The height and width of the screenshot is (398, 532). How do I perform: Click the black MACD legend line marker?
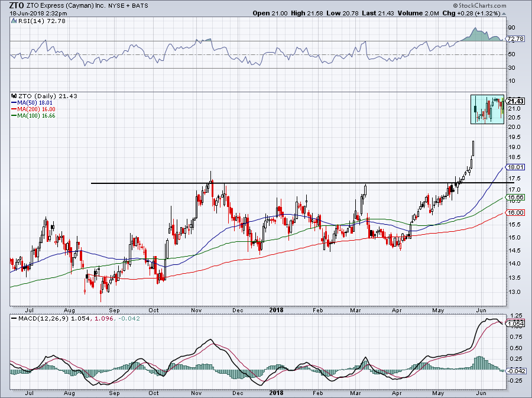14,319
